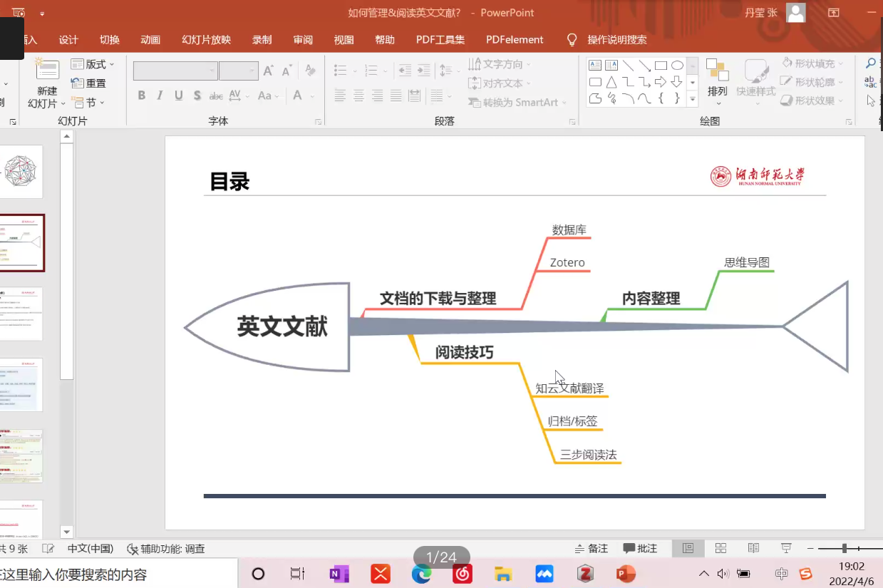Toggle Italic formatting

pos(160,96)
